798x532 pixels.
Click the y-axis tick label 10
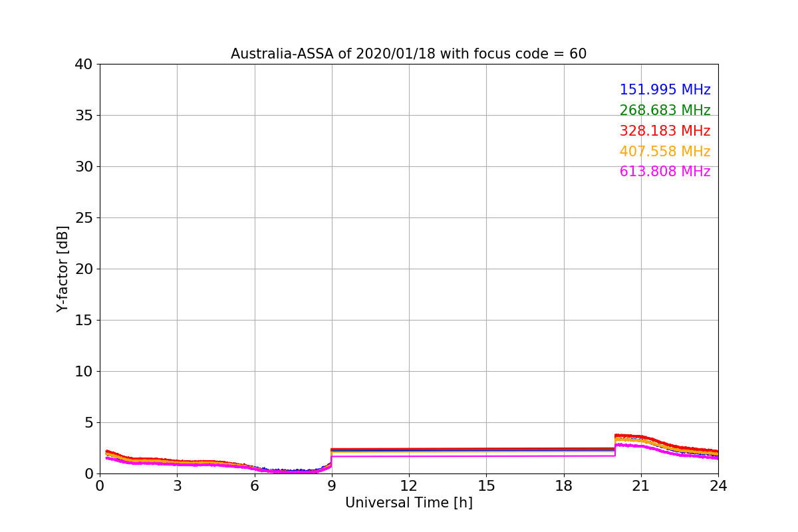[x=84, y=372]
